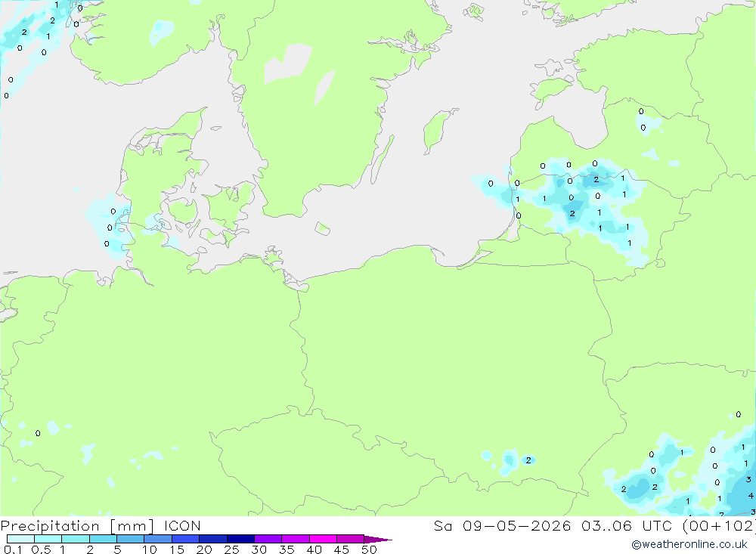Image resolution: width=756 pixels, height=554 pixels.
Task: Click the '0.1' legend scale number
Action: [13, 549]
